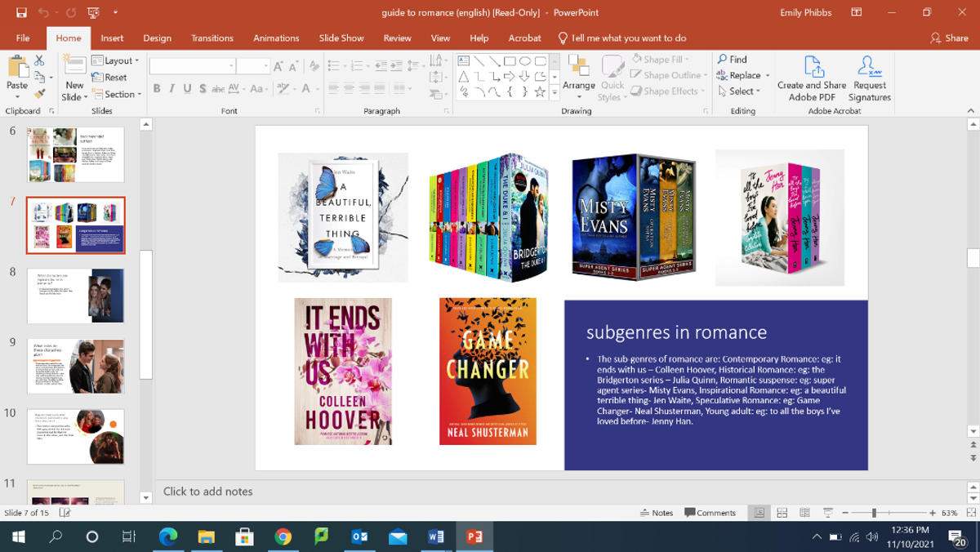Viewport: 980px width, 552px height.
Task: Open the Windows Start menu
Action: click(18, 536)
